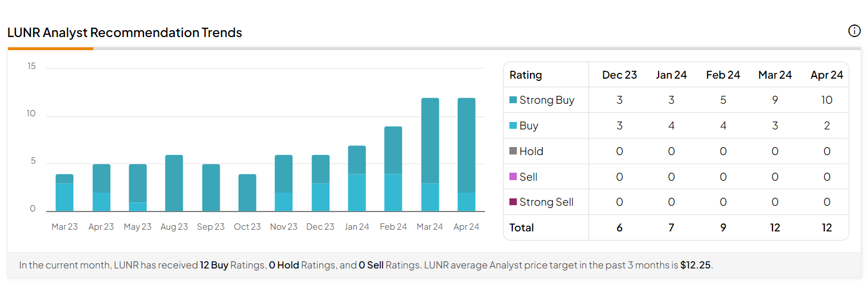Select the Feb 24 bar in chart
This screenshot has height=285, width=868.
click(x=393, y=169)
